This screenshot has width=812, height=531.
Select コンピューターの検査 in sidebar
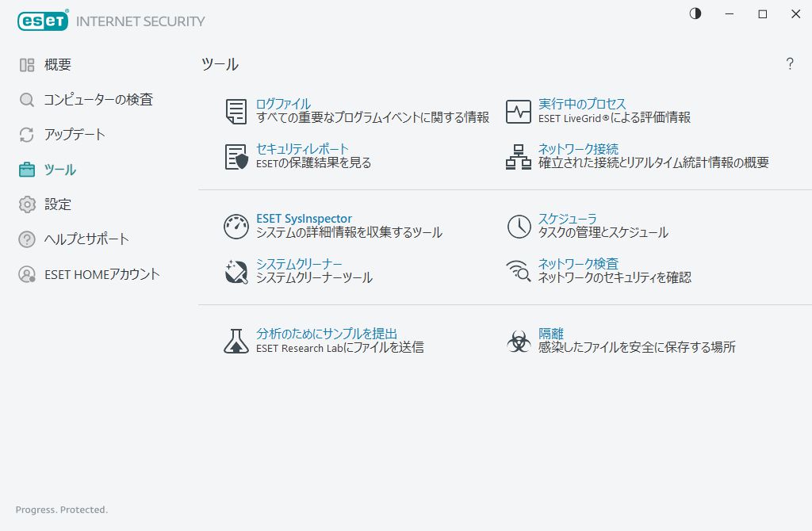98,100
